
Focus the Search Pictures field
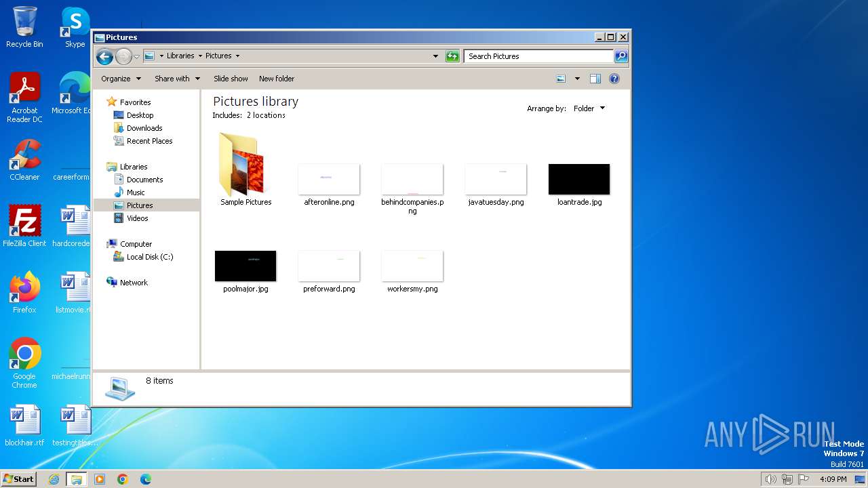pyautogui.click(x=538, y=56)
